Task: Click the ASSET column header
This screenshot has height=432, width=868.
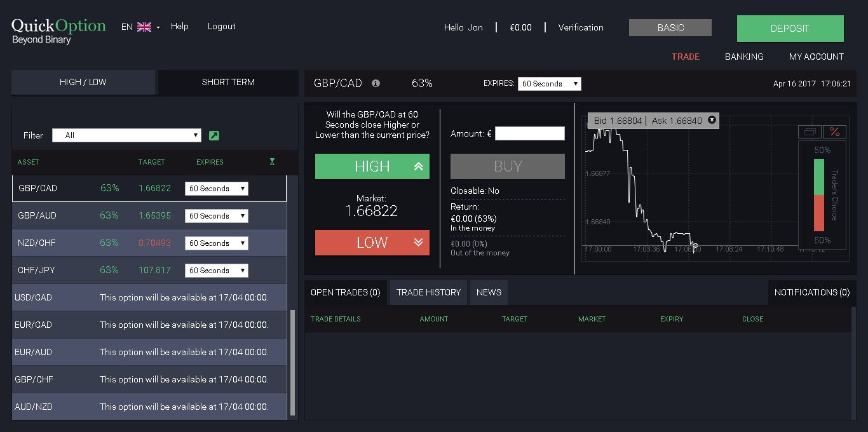Action: 29,162
